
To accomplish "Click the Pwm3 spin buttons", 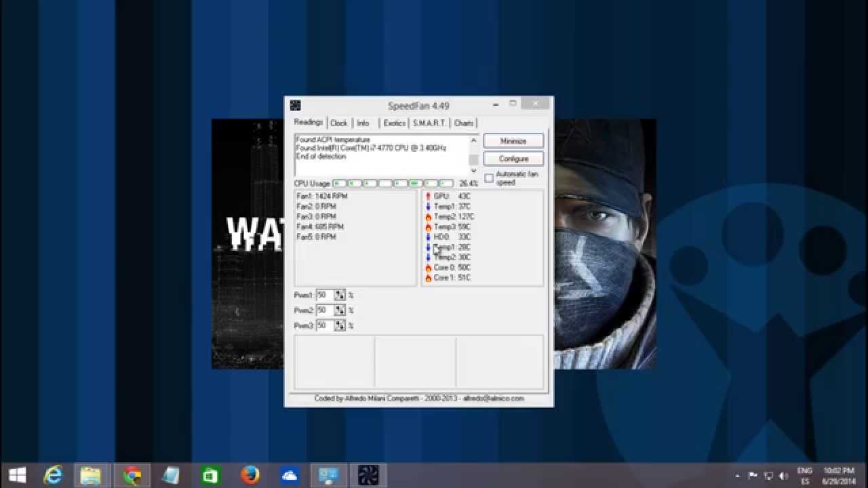I will click(340, 326).
